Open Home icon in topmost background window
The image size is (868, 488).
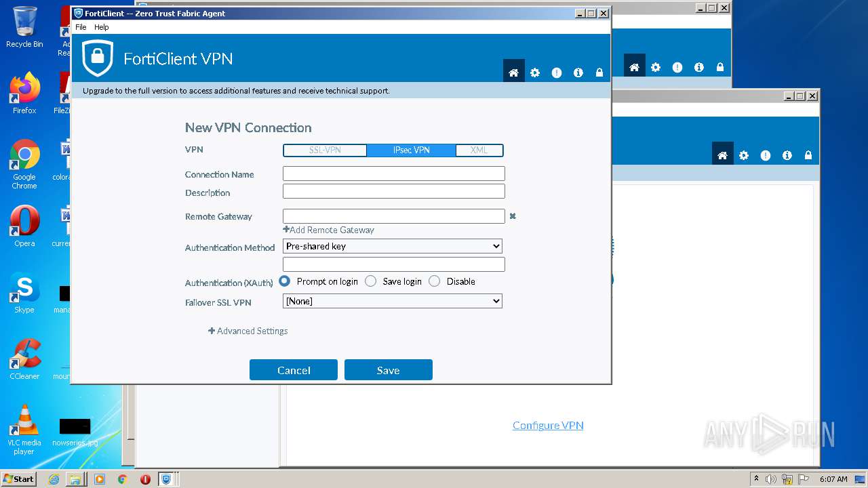634,67
